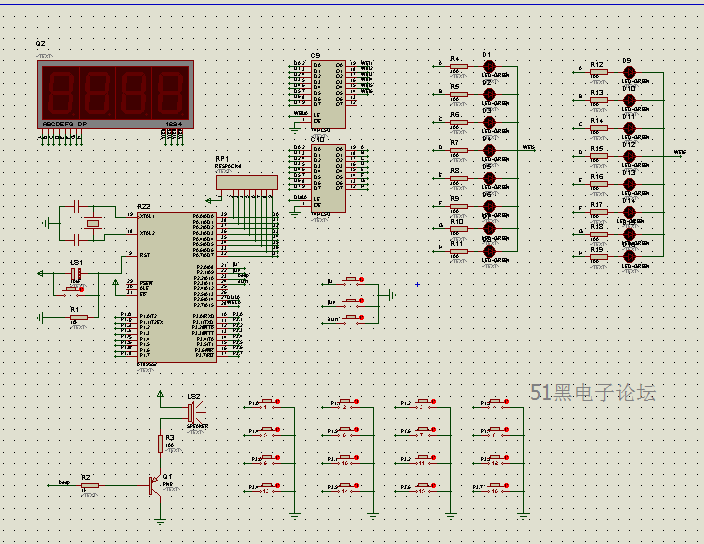Push the keypad button labeled 16

pyautogui.click(x=497, y=488)
